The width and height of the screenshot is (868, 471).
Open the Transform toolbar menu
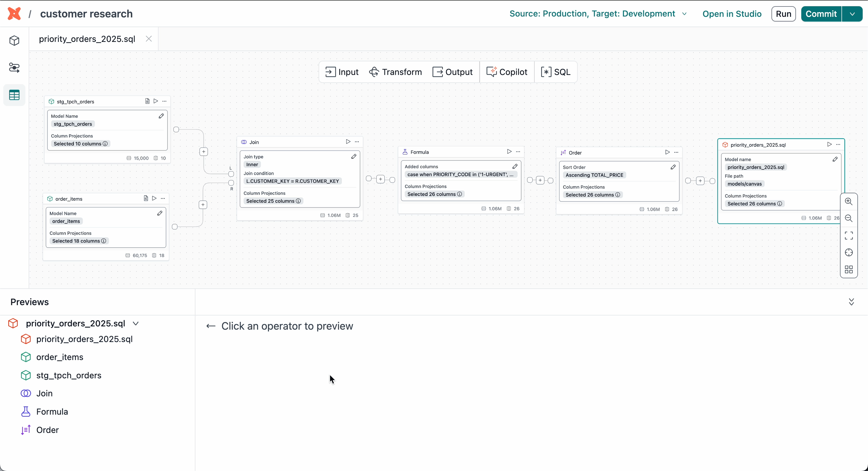tap(395, 72)
